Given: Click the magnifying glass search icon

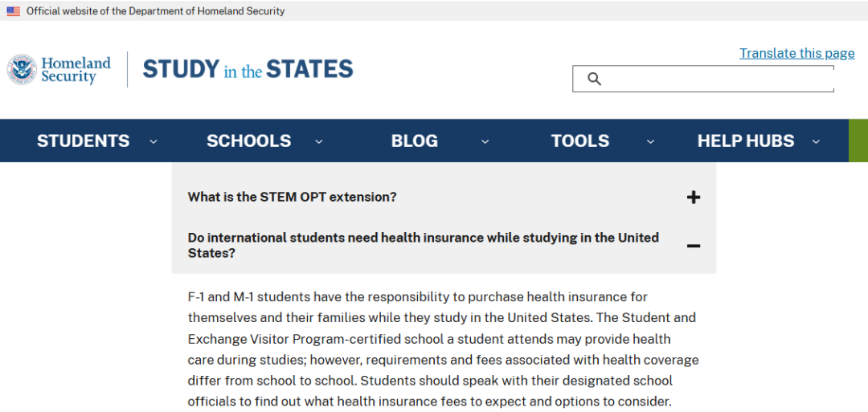Looking at the screenshot, I should pyautogui.click(x=595, y=79).
